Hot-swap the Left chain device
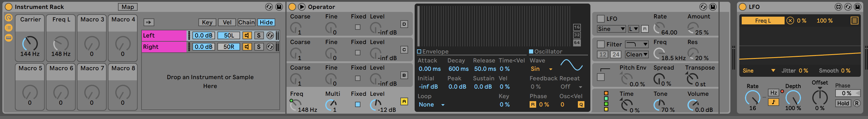This screenshot has width=868, height=119. 270,35
